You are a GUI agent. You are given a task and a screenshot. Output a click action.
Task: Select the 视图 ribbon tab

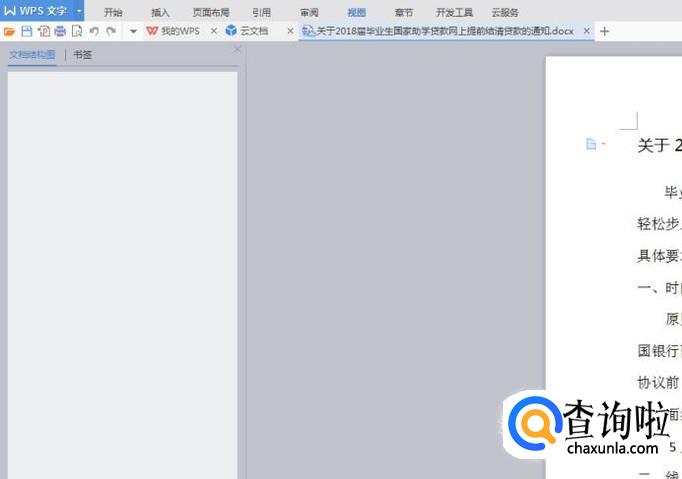coord(357,13)
